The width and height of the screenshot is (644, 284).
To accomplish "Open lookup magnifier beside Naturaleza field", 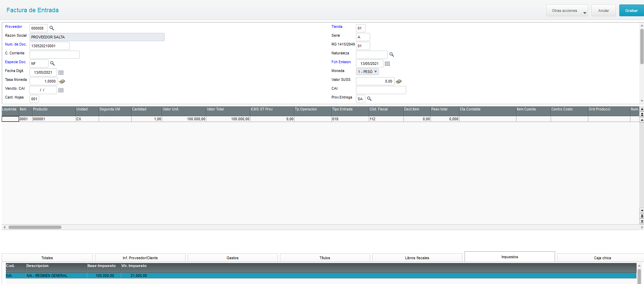I will 392,55.
